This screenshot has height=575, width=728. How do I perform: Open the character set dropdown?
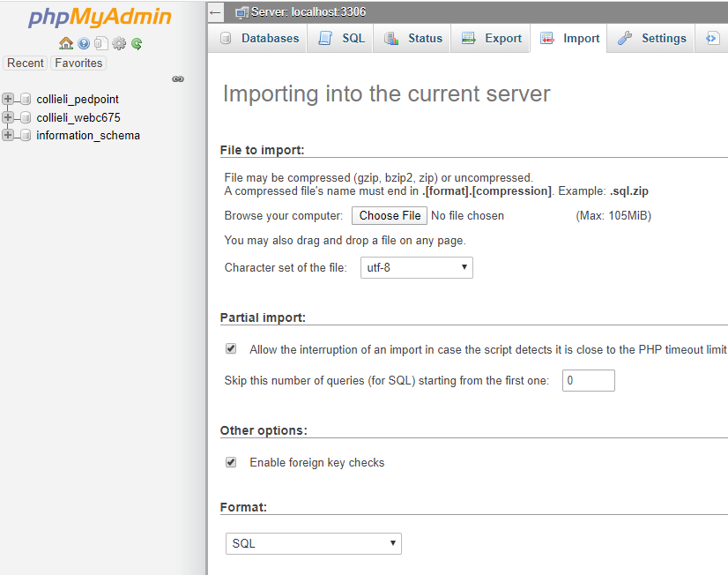417,267
